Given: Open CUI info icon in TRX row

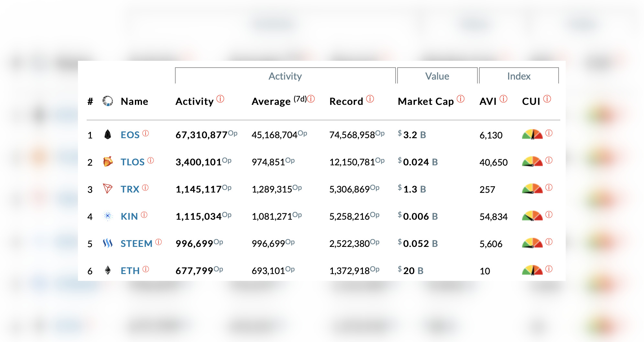Looking at the screenshot, I should 549,187.
